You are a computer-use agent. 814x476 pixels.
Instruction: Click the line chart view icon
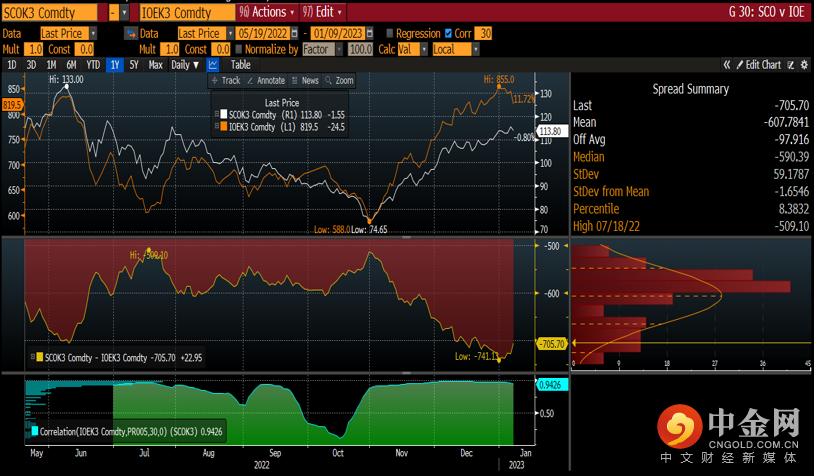coord(213,65)
